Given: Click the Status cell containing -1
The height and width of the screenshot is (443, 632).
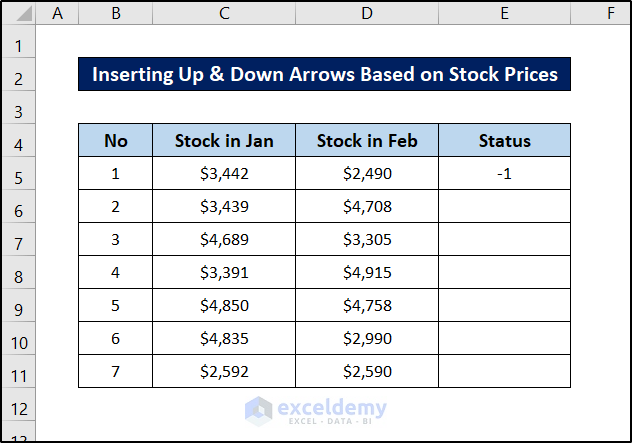Looking at the screenshot, I should [504, 174].
